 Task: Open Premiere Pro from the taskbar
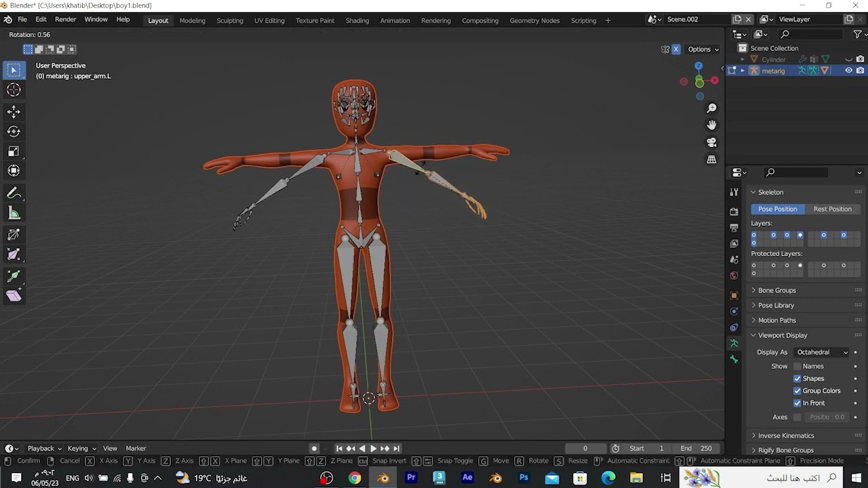(411, 478)
